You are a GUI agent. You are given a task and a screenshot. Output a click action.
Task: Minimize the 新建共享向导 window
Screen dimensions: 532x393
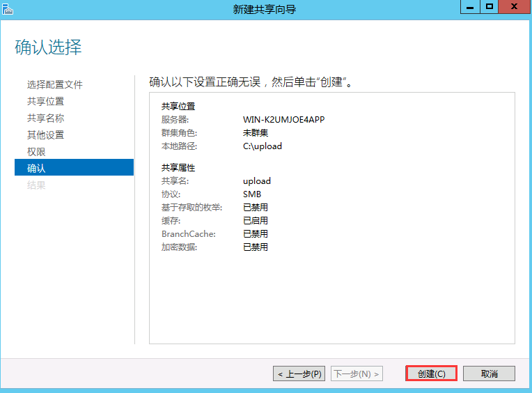470,6
